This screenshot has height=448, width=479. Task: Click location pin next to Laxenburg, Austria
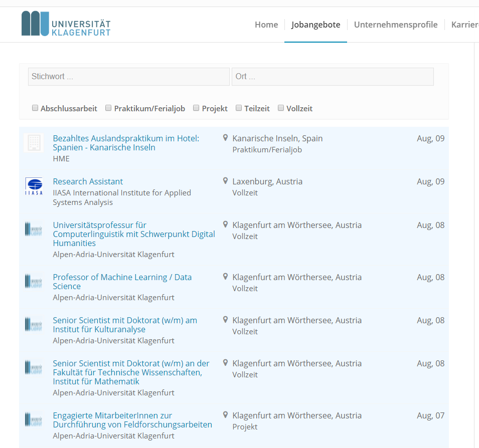[225, 181]
